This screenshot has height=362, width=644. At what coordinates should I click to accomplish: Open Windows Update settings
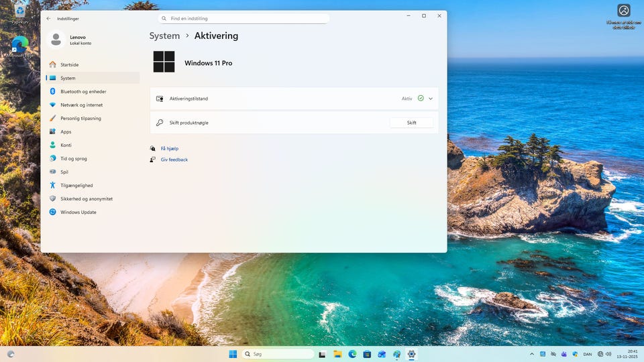93,213
